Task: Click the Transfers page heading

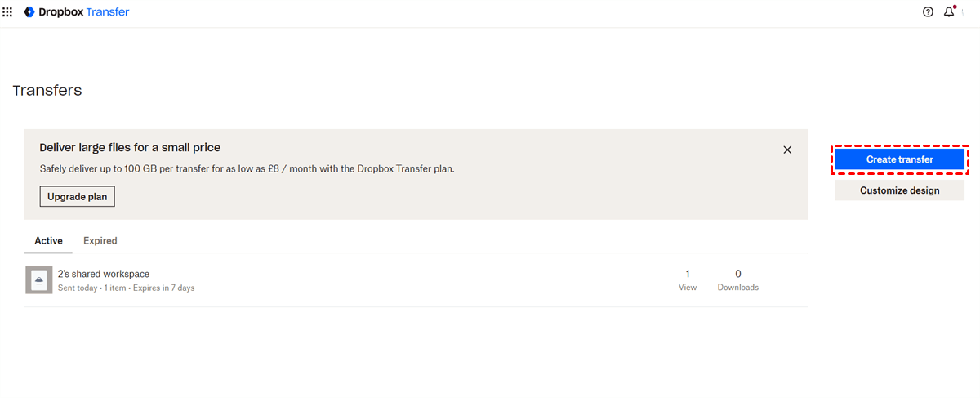Action: click(47, 91)
